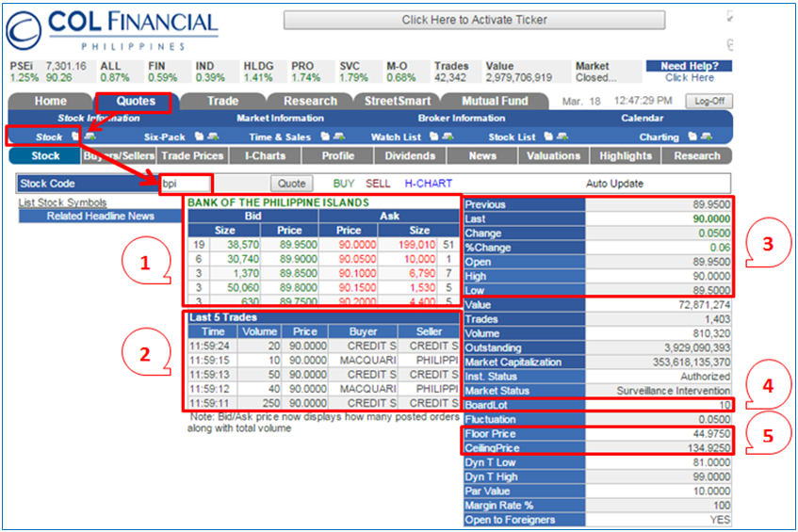Click the green icon beside Charting
This screenshot has height=532, width=798.
(x=707, y=137)
